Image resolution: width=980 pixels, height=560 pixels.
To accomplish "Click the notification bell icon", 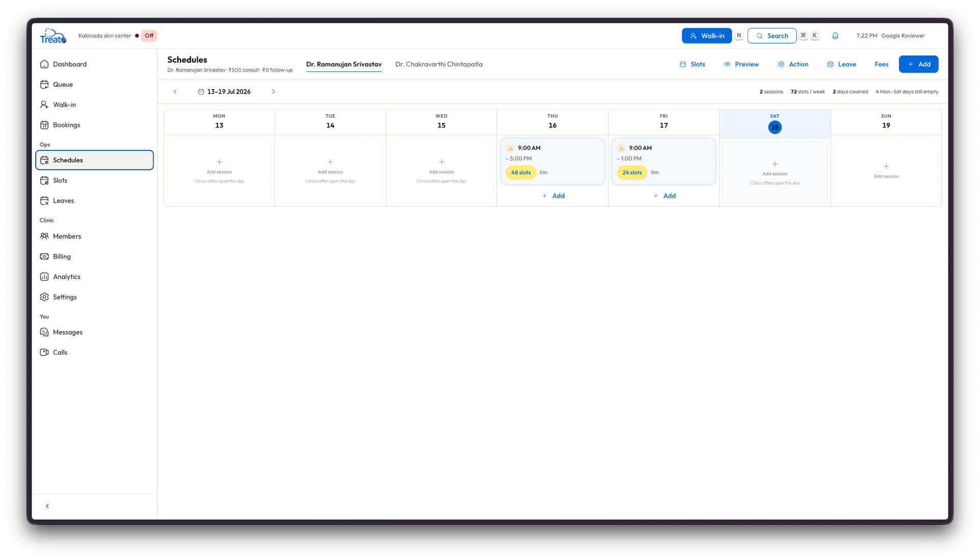I will (835, 36).
